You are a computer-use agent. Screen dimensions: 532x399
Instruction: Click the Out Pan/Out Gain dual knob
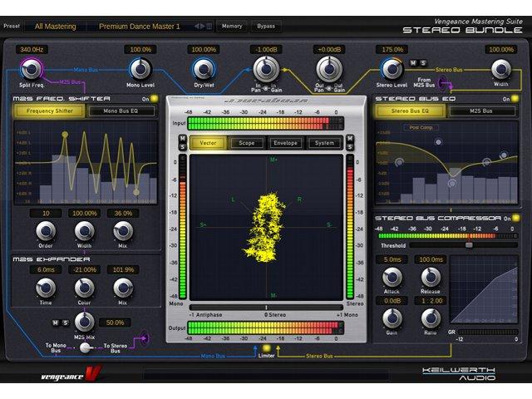click(x=329, y=68)
